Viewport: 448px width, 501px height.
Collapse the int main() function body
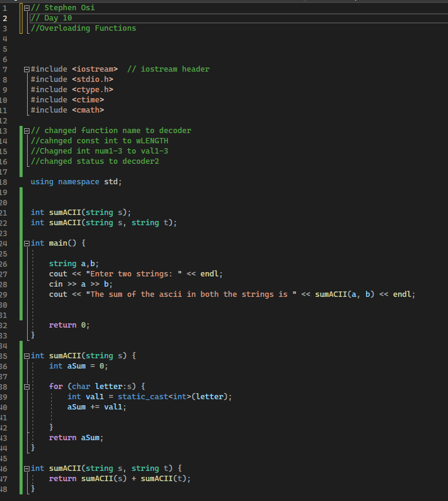point(27,243)
